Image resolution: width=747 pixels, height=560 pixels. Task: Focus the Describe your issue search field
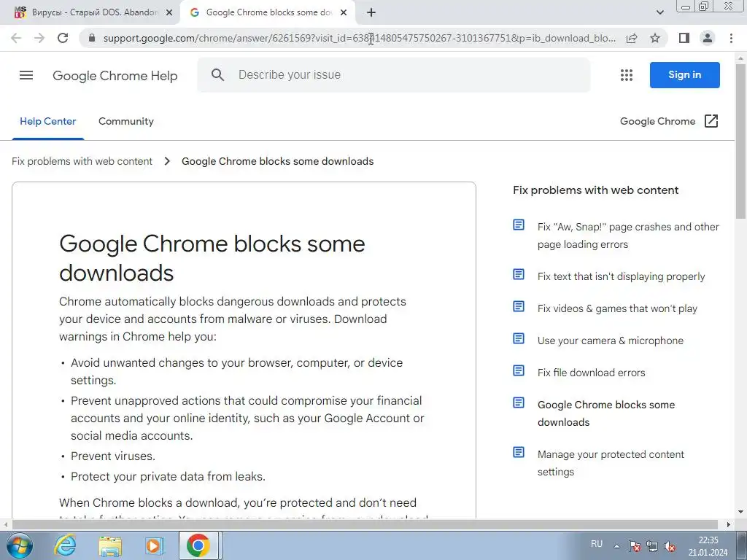pyautogui.click(x=393, y=75)
